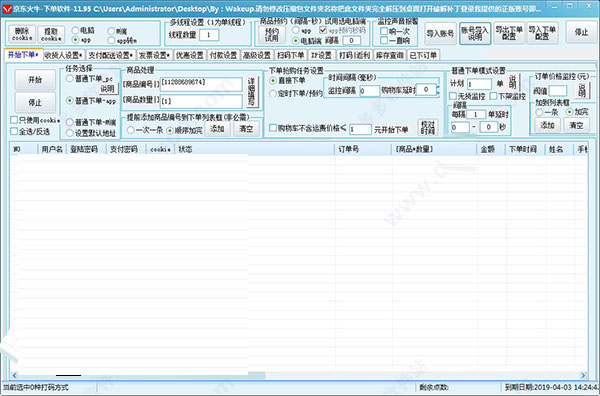600x396 pixels.
Task: Go to the 高级设置 tab
Action: (x=257, y=55)
